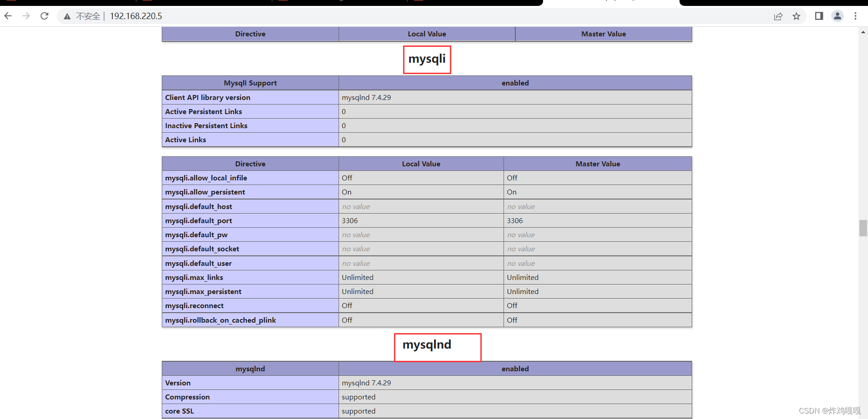868x419 pixels.
Task: Select mysqli.default_port directive
Action: (x=199, y=220)
